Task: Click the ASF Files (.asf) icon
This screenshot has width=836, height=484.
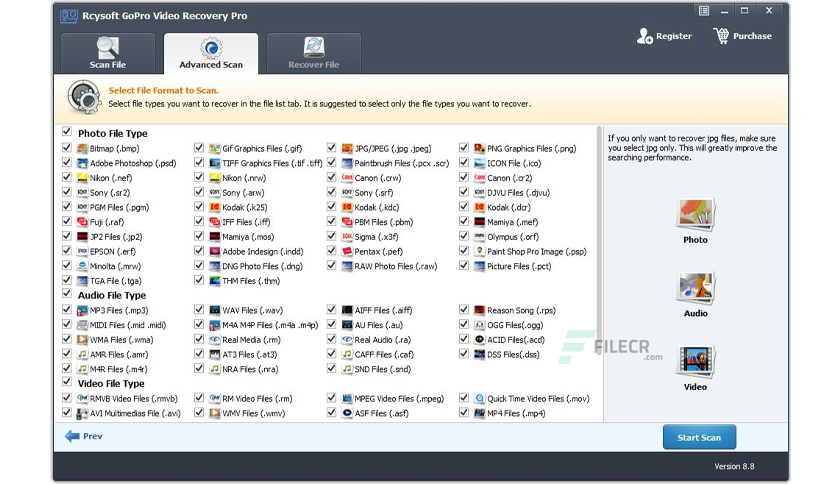Action: tap(347, 413)
